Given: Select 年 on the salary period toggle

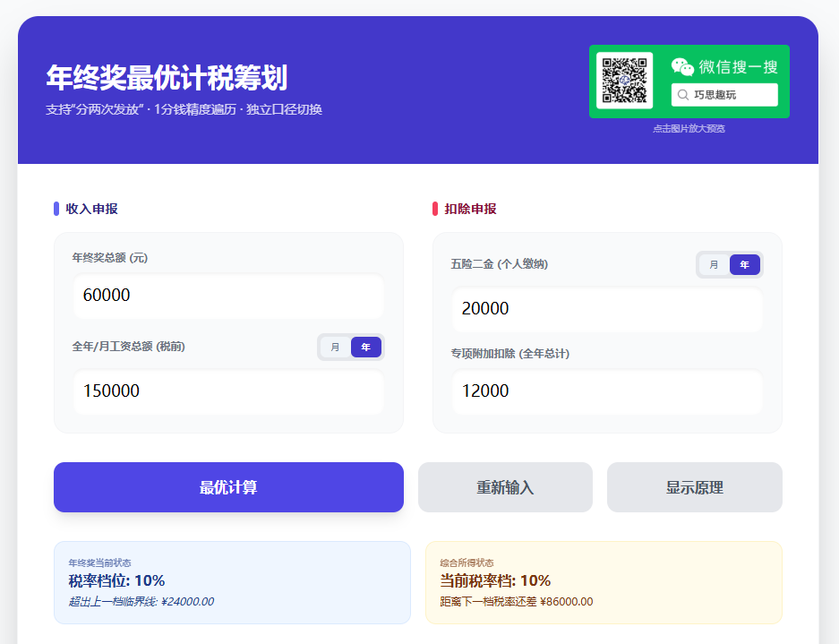Looking at the screenshot, I should click(x=365, y=348).
